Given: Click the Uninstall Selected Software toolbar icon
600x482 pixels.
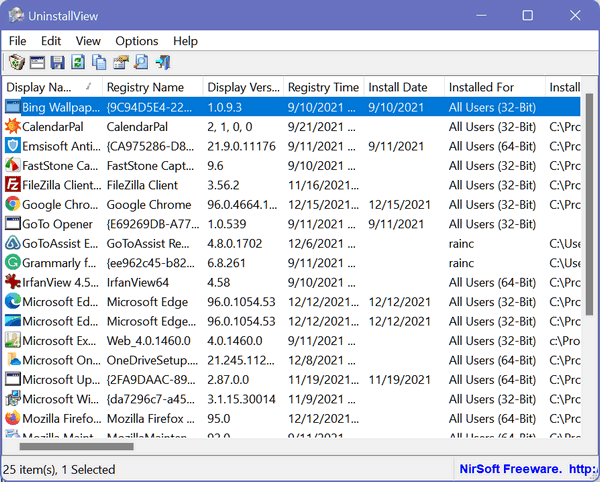Looking at the screenshot, I should pos(17,62).
